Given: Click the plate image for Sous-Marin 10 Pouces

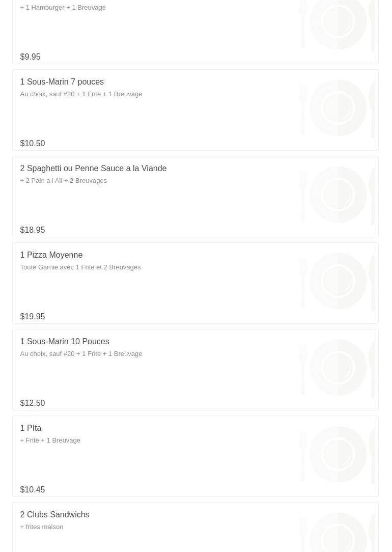Looking at the screenshot, I should click(338, 368).
